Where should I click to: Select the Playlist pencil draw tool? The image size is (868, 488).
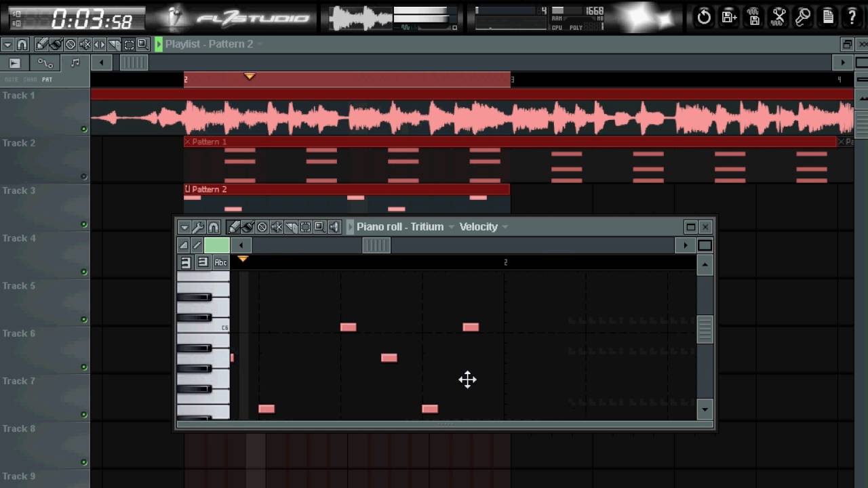click(x=41, y=45)
